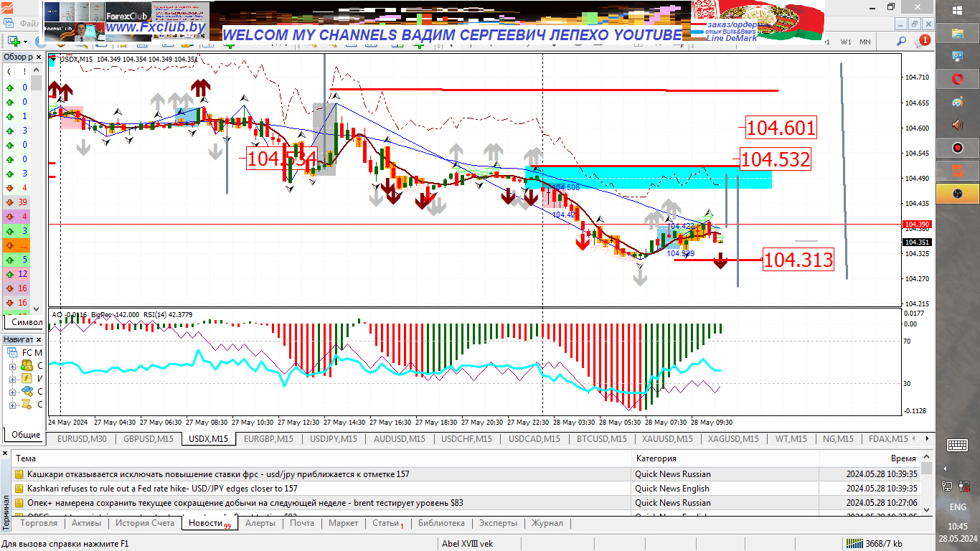980x551 pixels.
Task: Open the XAGUSD,M15 chart tab
Action: tap(733, 439)
